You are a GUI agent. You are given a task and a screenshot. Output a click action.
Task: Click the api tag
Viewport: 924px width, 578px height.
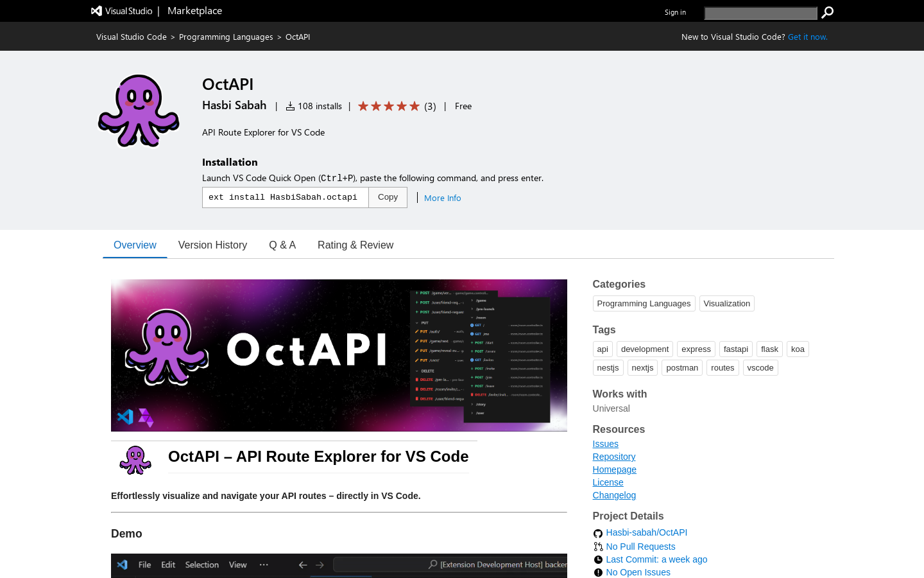tap(603, 349)
